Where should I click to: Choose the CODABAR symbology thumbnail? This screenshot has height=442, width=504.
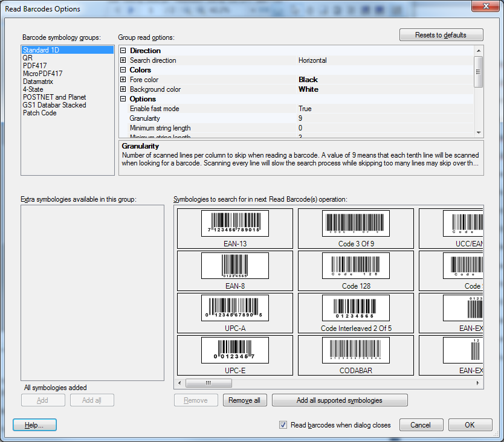coord(356,355)
